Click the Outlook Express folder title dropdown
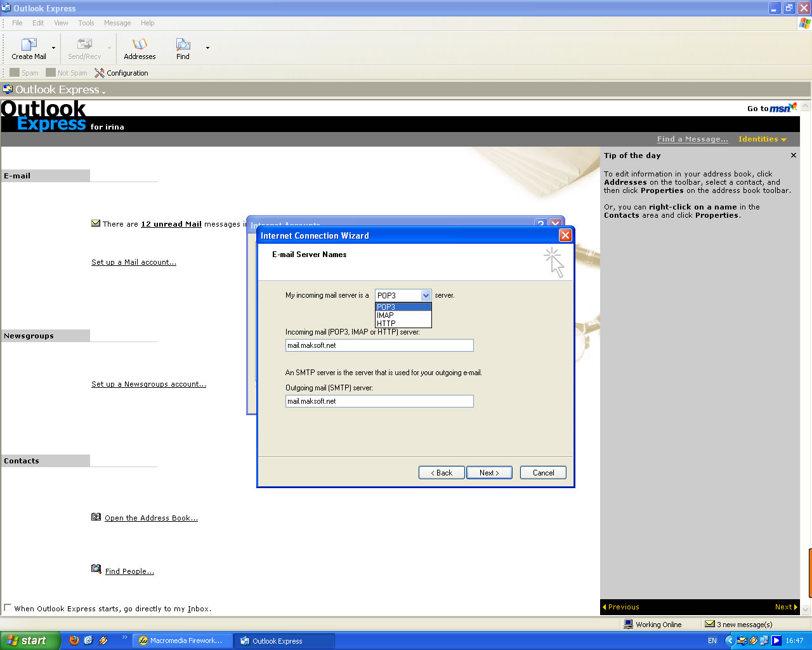812x650 pixels. tap(61, 90)
